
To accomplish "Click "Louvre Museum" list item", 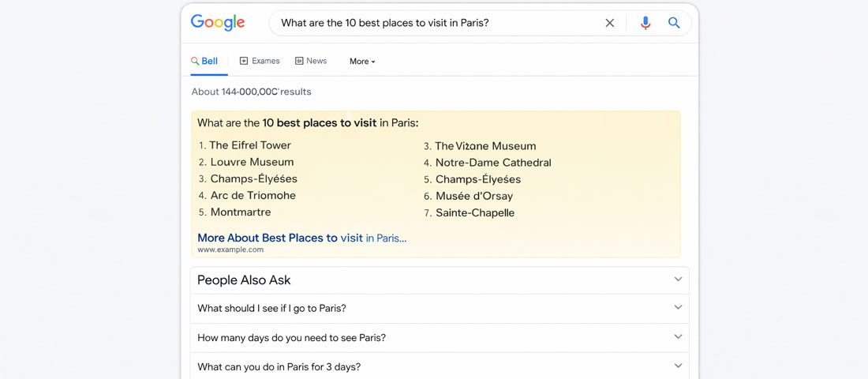I will click(252, 163).
